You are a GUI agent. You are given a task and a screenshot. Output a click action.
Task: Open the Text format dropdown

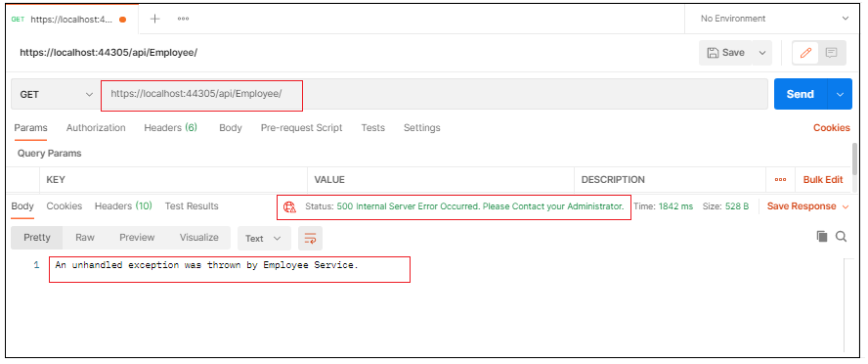[264, 238]
